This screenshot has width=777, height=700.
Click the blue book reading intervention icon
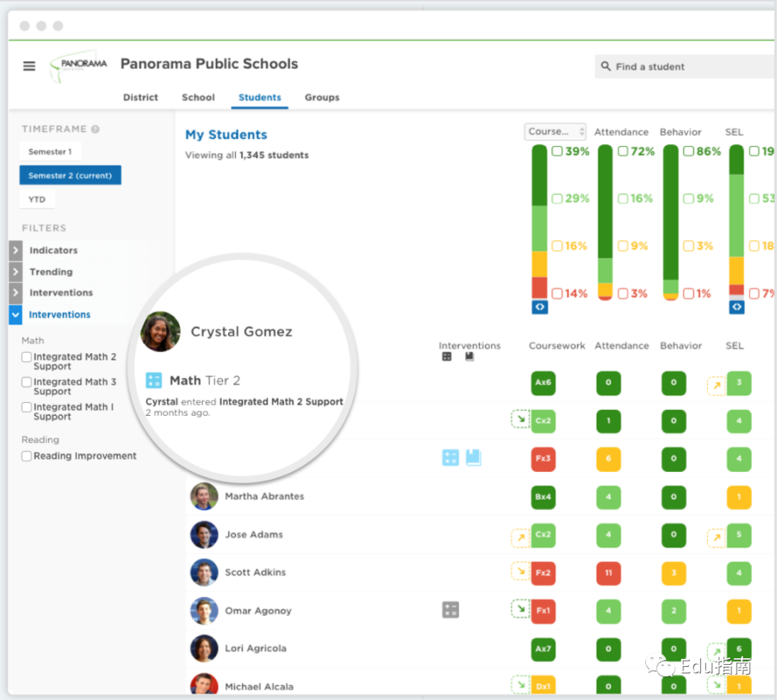[x=473, y=458]
